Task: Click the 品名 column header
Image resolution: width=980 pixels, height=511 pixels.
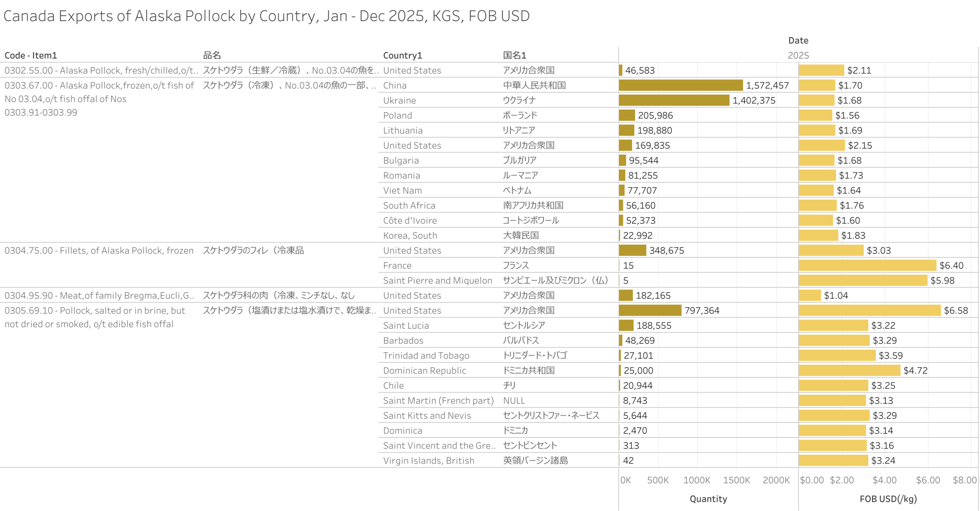Action: pos(212,55)
